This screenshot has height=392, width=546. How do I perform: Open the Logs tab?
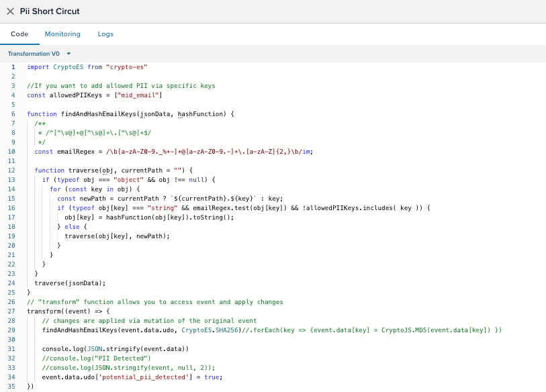point(105,34)
